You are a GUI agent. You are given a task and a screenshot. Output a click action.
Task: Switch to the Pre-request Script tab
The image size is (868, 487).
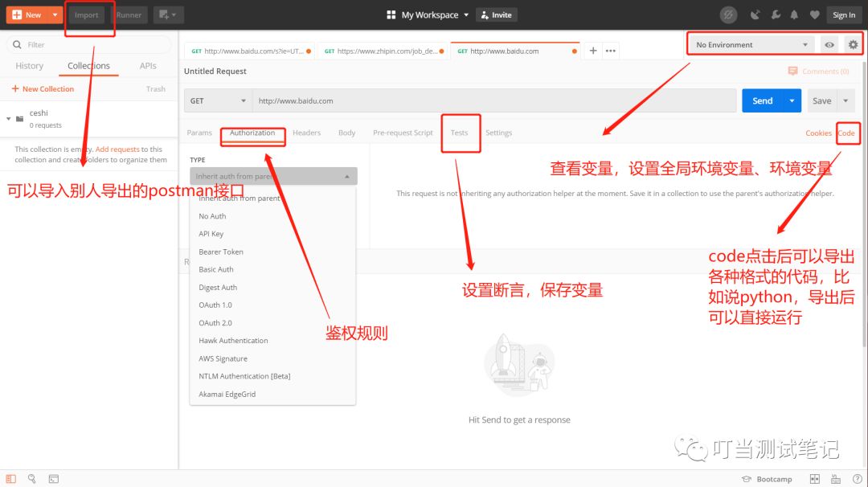[x=403, y=133]
